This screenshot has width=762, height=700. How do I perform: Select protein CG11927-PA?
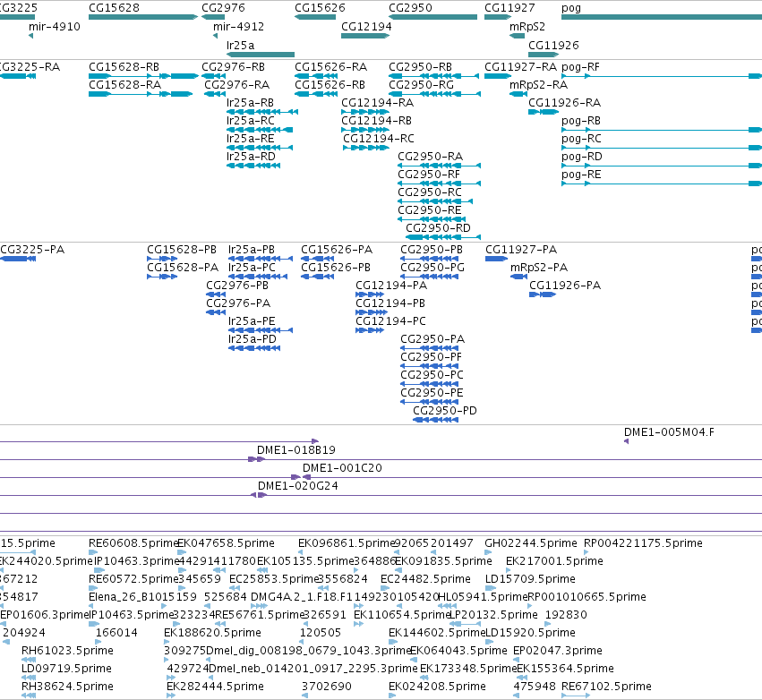click(521, 249)
